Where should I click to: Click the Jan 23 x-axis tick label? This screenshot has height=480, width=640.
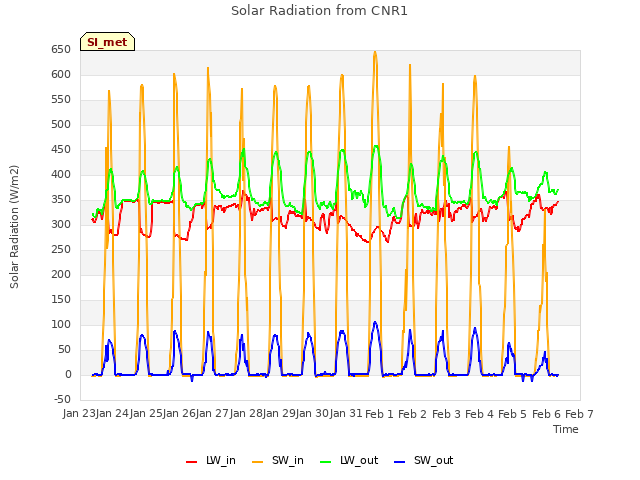[79, 413]
